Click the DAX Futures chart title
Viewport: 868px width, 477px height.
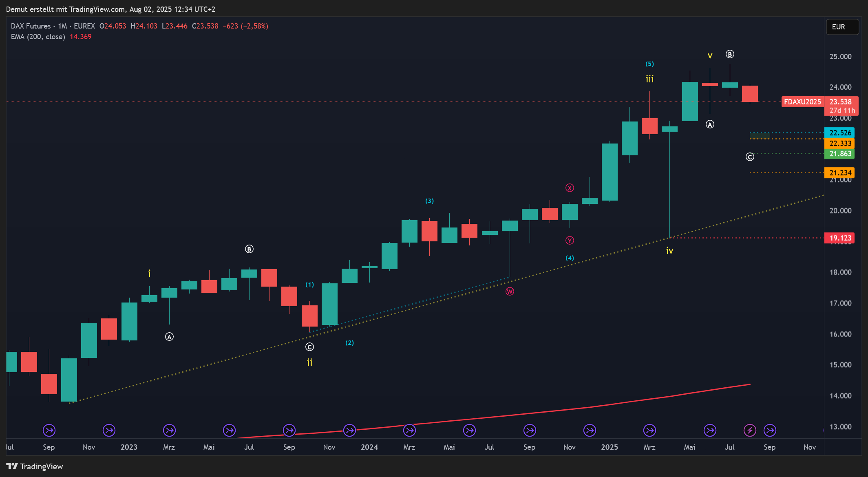coord(31,26)
